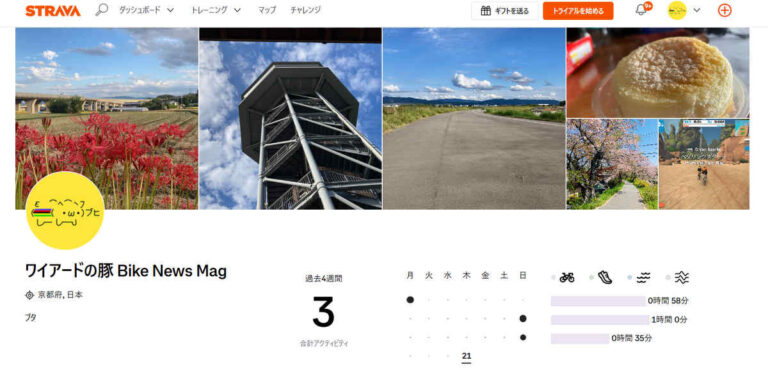Select the last wavy activity type icon
The image size is (768, 374).
(x=681, y=278)
